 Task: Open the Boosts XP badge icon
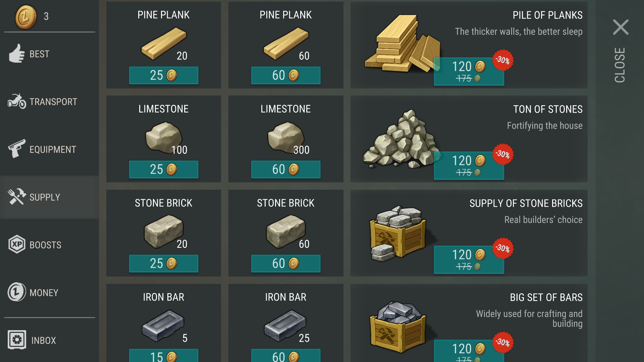[16, 244]
